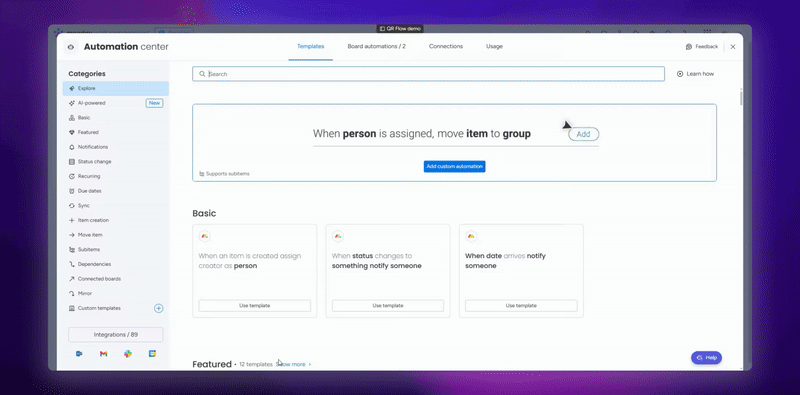The image size is (800, 395).
Task: Go to the Usage tab
Action: (x=494, y=46)
